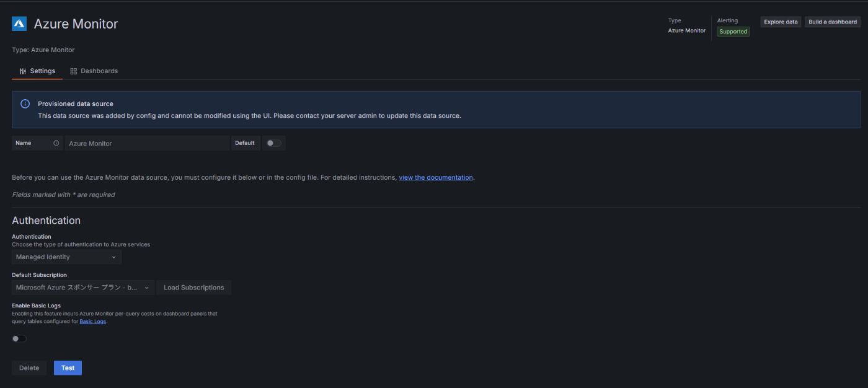This screenshot has height=388, width=868.
Task: Toggle the Default data source switch
Action: [x=273, y=143]
